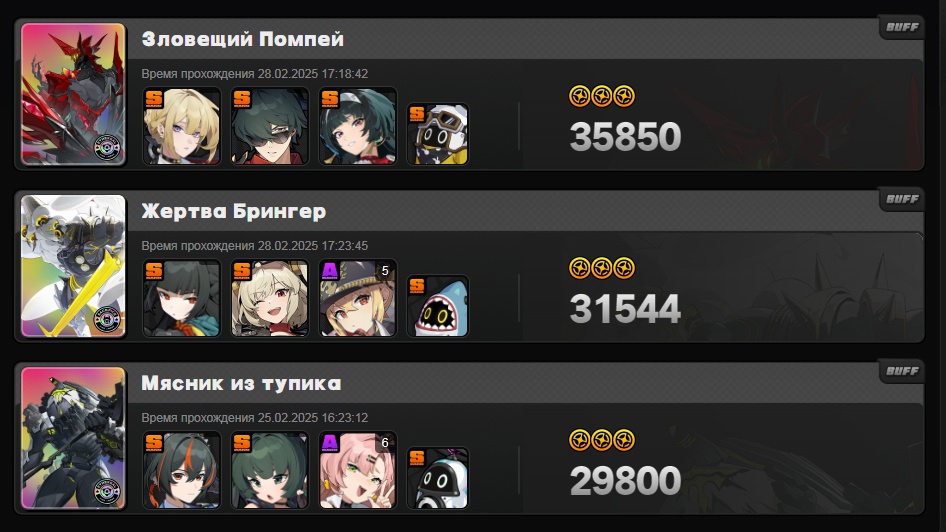
Task: Click the 35850 score value
Action: tap(625, 137)
